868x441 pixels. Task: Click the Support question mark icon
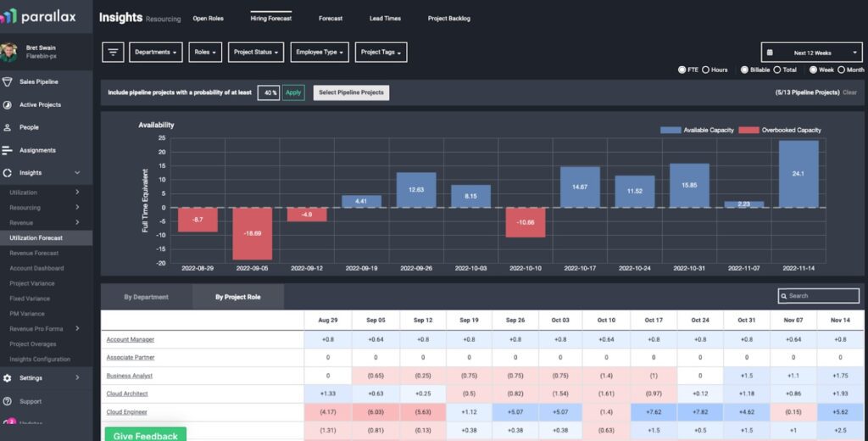pos(8,401)
